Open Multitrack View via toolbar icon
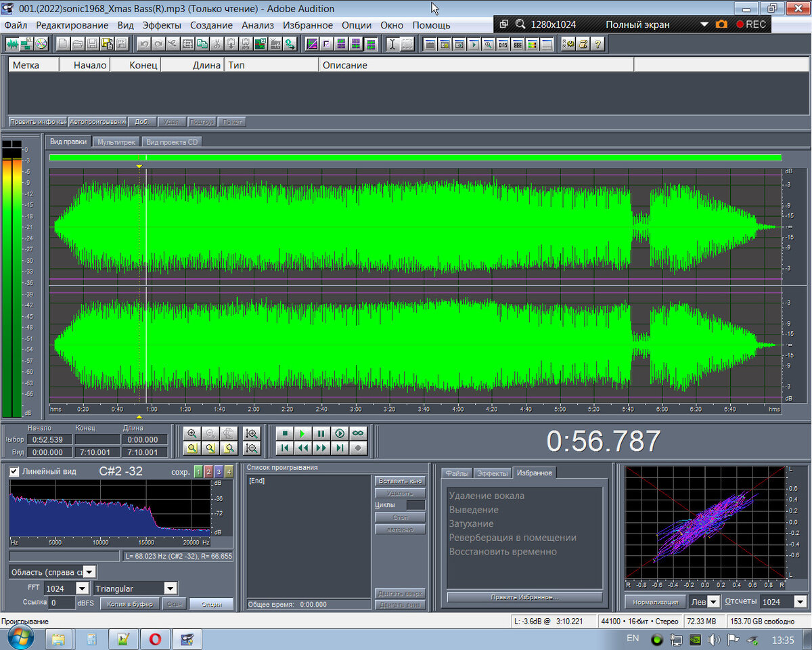 click(26, 44)
